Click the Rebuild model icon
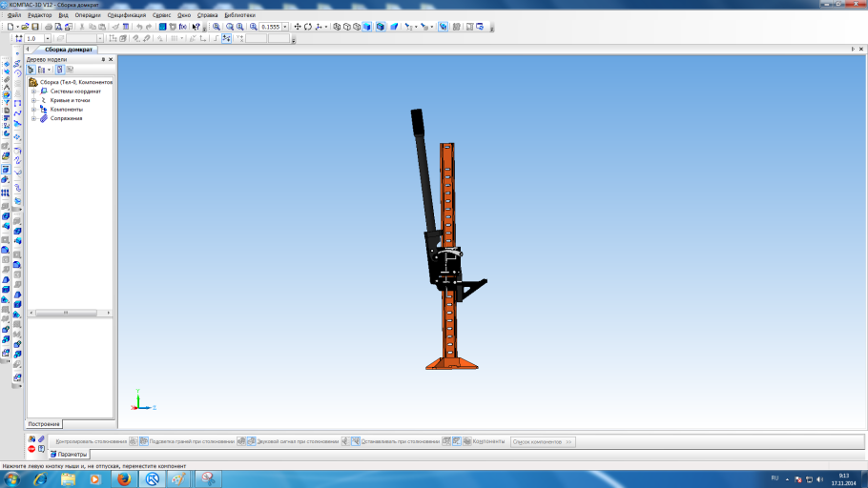This screenshot has width=868, height=488. pos(162,27)
